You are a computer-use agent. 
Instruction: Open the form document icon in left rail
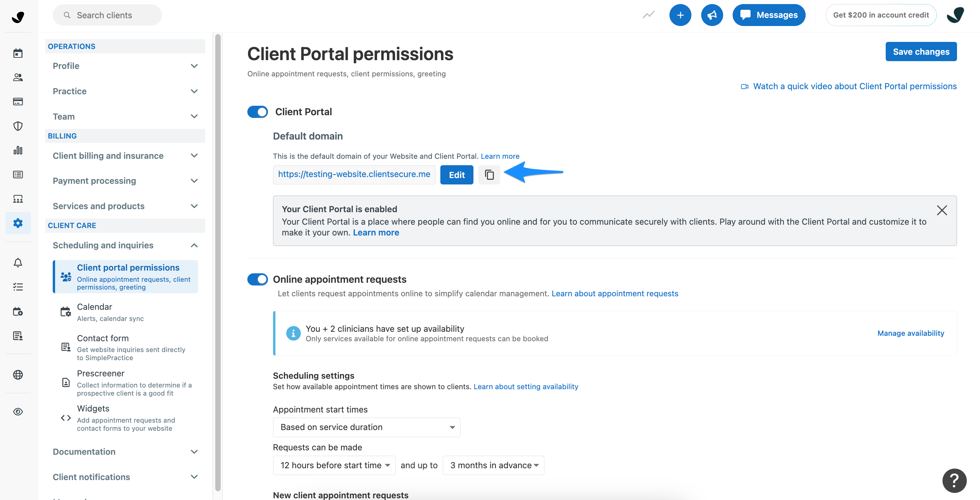[x=18, y=336]
